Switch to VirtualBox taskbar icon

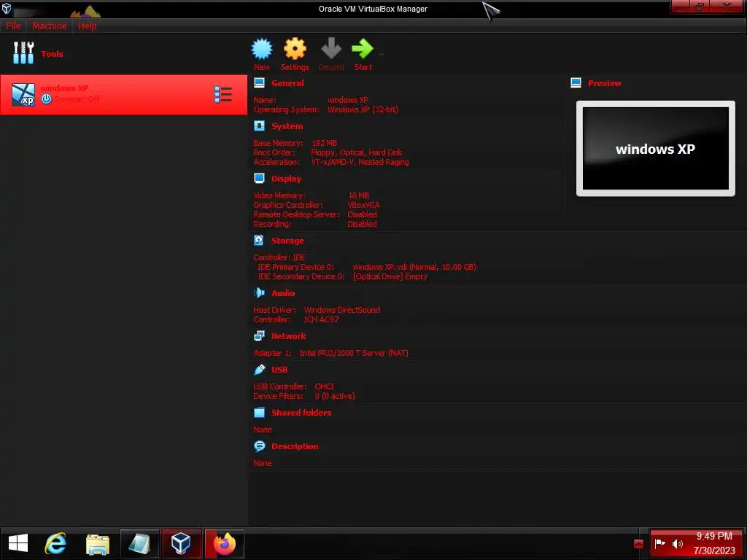(x=181, y=543)
